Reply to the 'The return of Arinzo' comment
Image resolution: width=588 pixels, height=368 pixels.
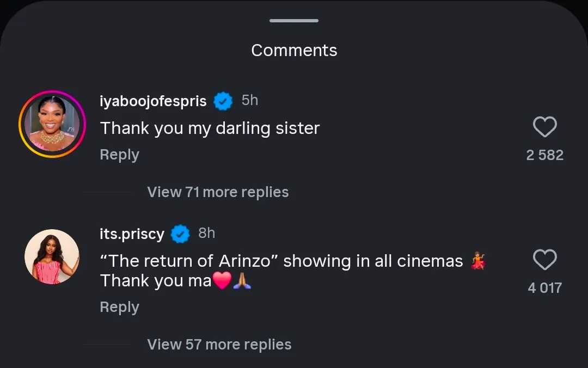pyautogui.click(x=120, y=307)
